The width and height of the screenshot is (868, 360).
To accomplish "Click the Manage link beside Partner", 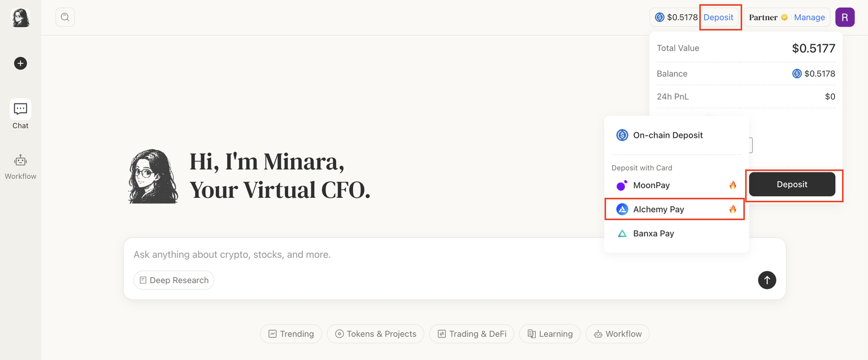I will (809, 17).
